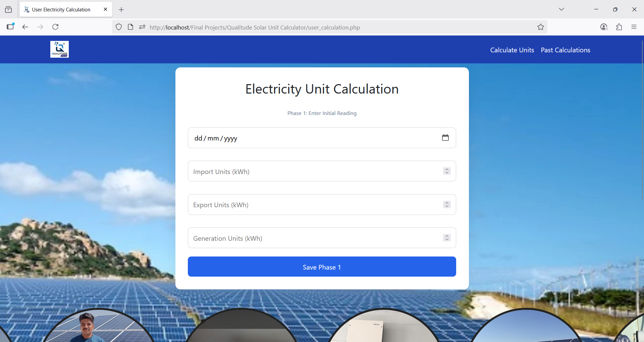This screenshot has width=644, height=342.
Task: Bookmark this page with the star icon
Action: coord(540,27)
